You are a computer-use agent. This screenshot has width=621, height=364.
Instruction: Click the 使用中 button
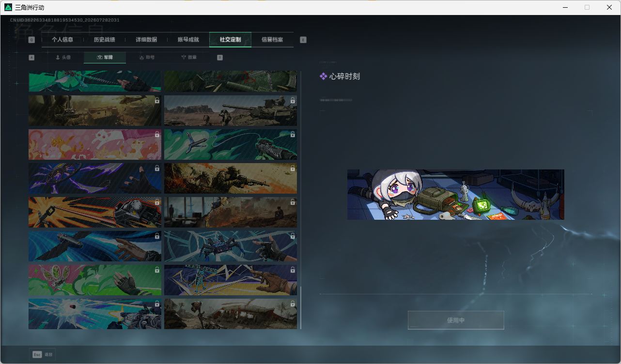click(456, 320)
